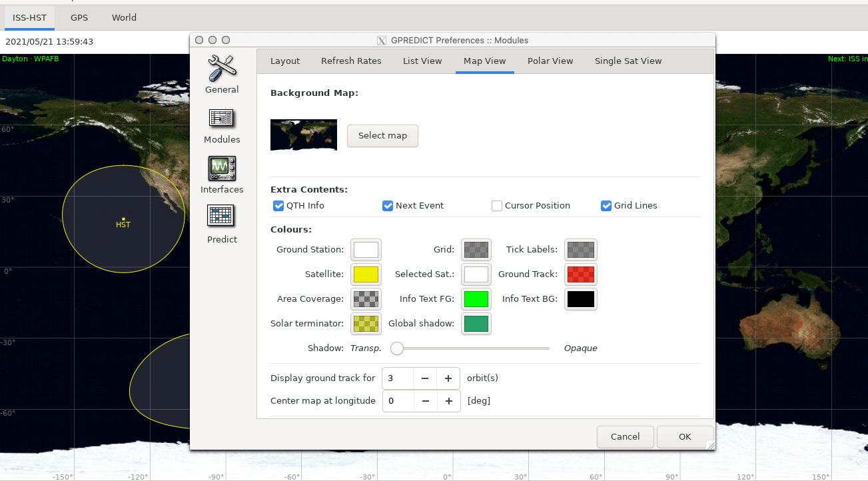This screenshot has height=481, width=868.
Task: Open the Refresh Rates tab
Action: click(351, 61)
